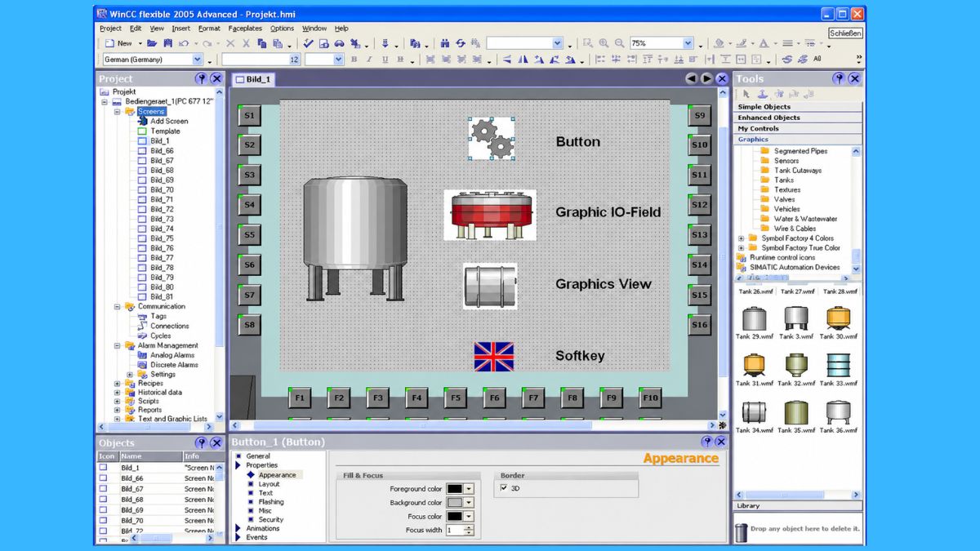
Task: Click the Zoom out magnifier icon
Action: [619, 43]
